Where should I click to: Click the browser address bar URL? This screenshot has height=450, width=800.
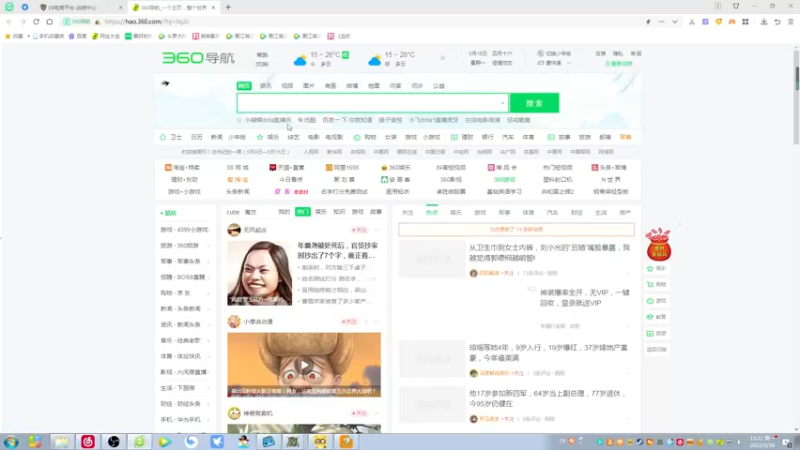click(147, 22)
